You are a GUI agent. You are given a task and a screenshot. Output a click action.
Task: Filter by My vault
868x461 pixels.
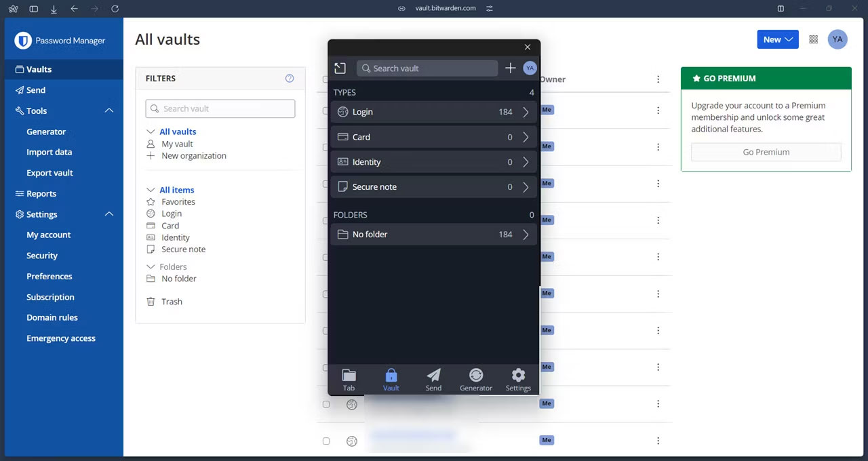pos(177,144)
